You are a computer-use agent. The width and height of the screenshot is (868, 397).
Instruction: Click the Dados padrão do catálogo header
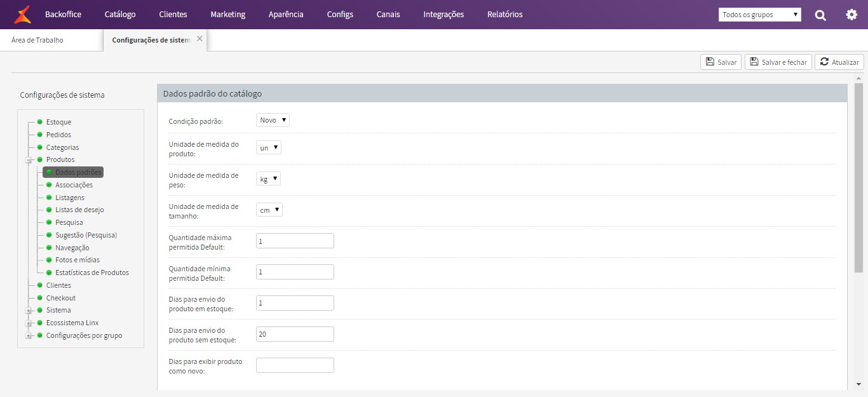click(502, 93)
